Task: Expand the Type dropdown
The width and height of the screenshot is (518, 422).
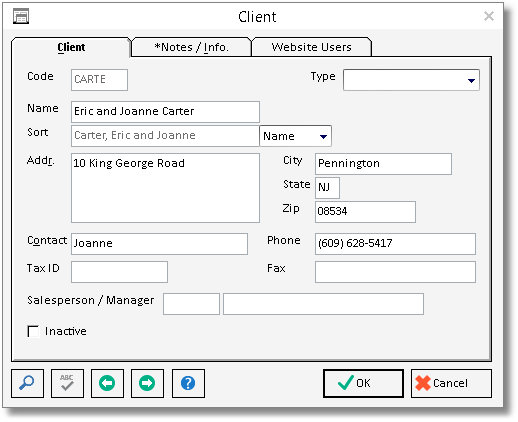Action: (471, 80)
